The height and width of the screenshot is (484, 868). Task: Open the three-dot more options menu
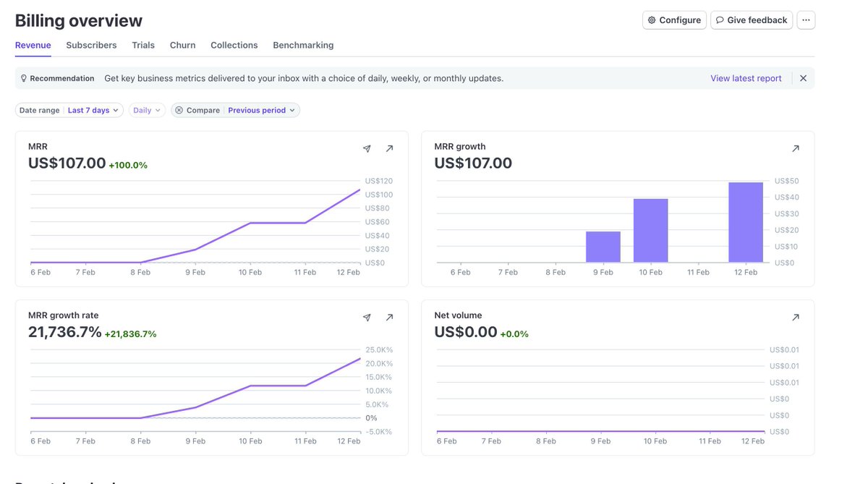point(806,20)
